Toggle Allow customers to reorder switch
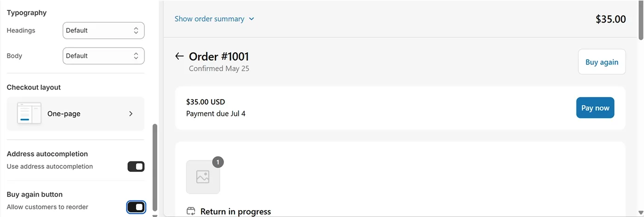Screen dimensions: 644x217 (136, 207)
